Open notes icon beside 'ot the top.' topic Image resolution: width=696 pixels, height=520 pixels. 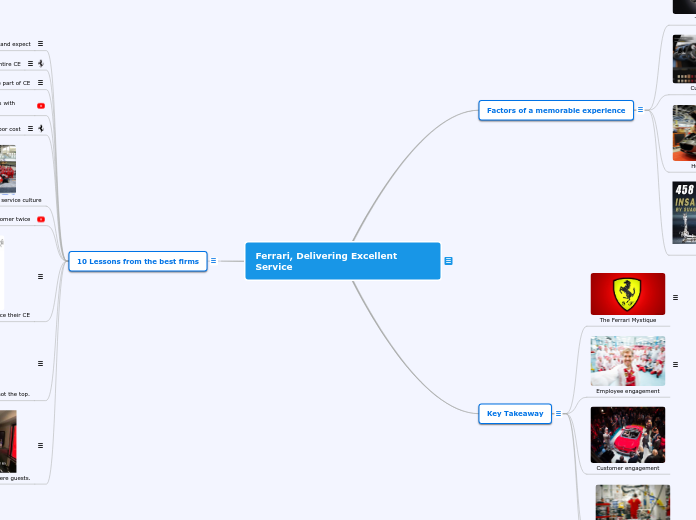tap(40, 363)
